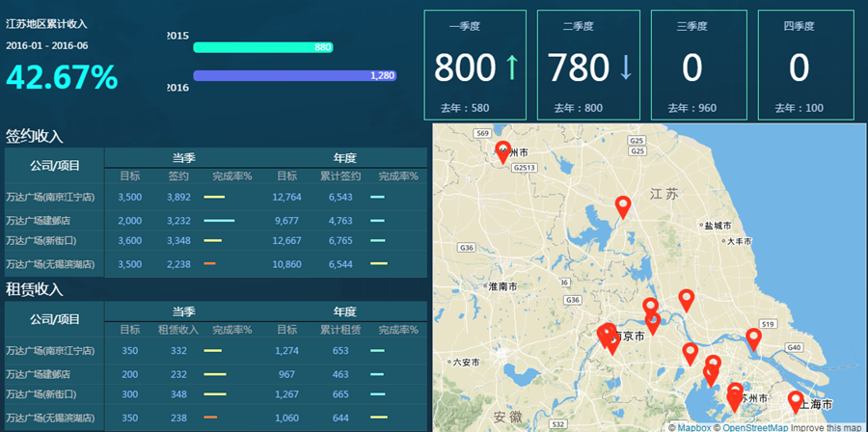
Task: Click the 六安市 city label on map
Action: 466,363
